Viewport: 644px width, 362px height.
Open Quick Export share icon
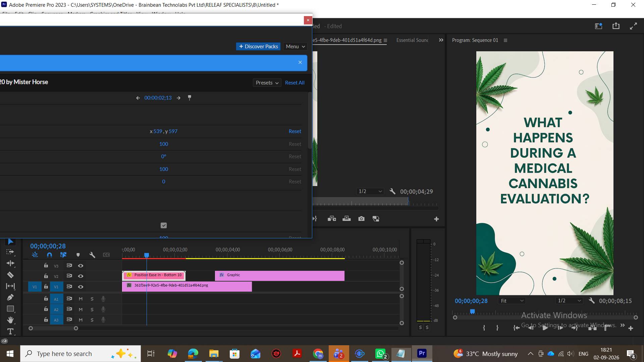[616, 26]
